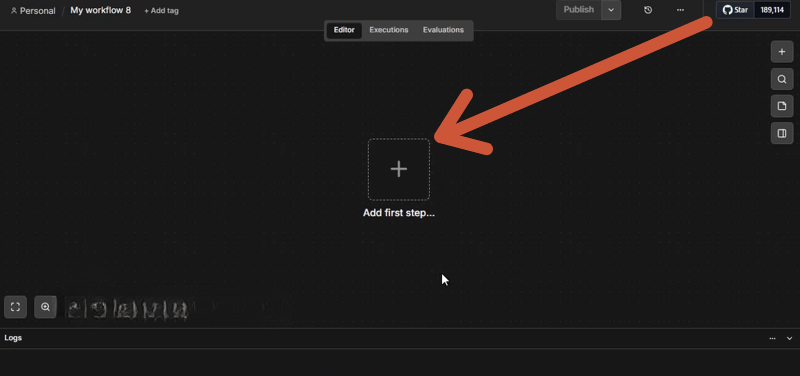Switch to the Evaluations tab
The width and height of the screenshot is (800, 376).
click(x=443, y=30)
